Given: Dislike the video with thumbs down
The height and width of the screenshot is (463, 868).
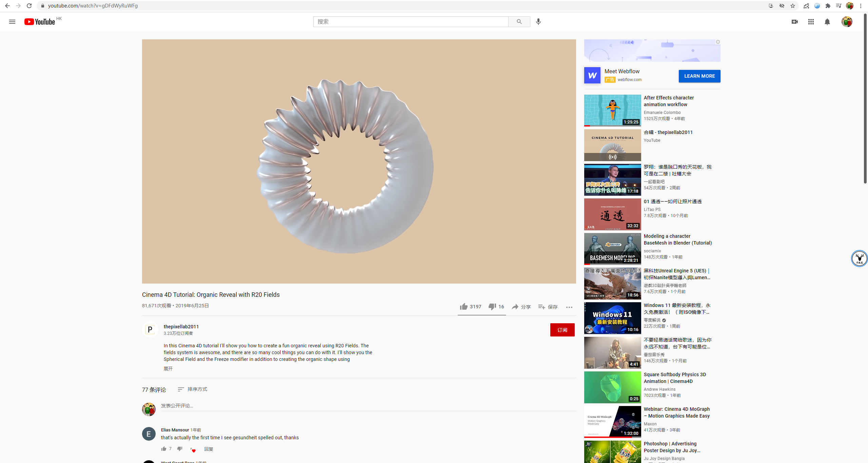Looking at the screenshot, I should click(492, 307).
